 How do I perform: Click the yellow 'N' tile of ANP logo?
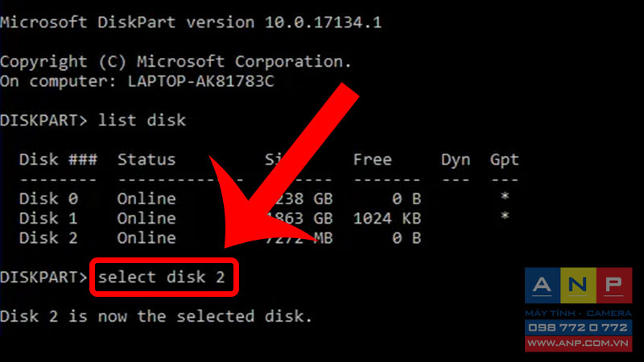[578, 286]
